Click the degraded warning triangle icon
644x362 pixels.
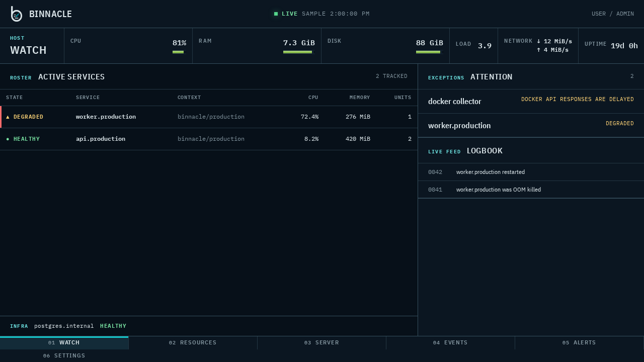point(8,117)
